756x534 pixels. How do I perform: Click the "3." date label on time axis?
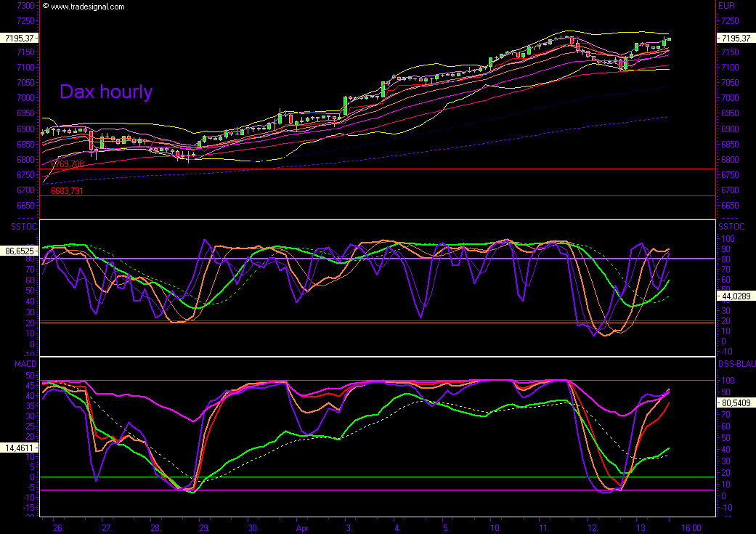(x=349, y=528)
